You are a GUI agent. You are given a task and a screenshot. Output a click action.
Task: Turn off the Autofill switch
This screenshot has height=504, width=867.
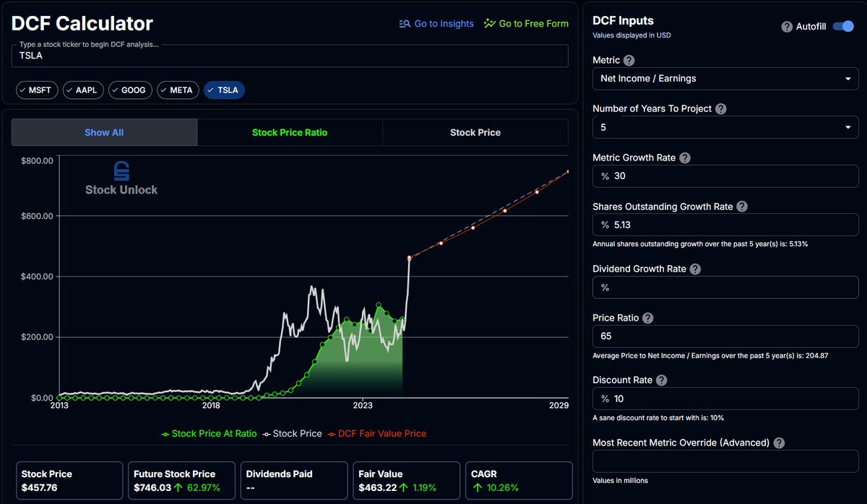[843, 27]
